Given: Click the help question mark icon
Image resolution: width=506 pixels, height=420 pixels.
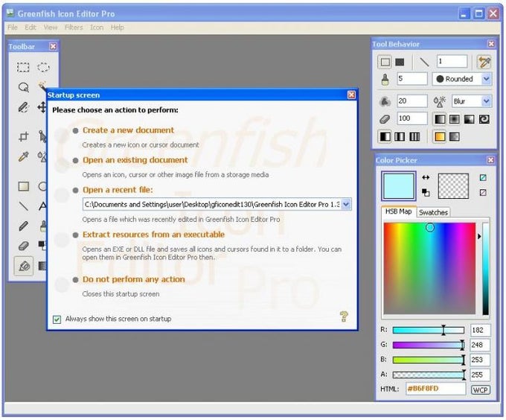Looking at the screenshot, I should [x=344, y=316].
